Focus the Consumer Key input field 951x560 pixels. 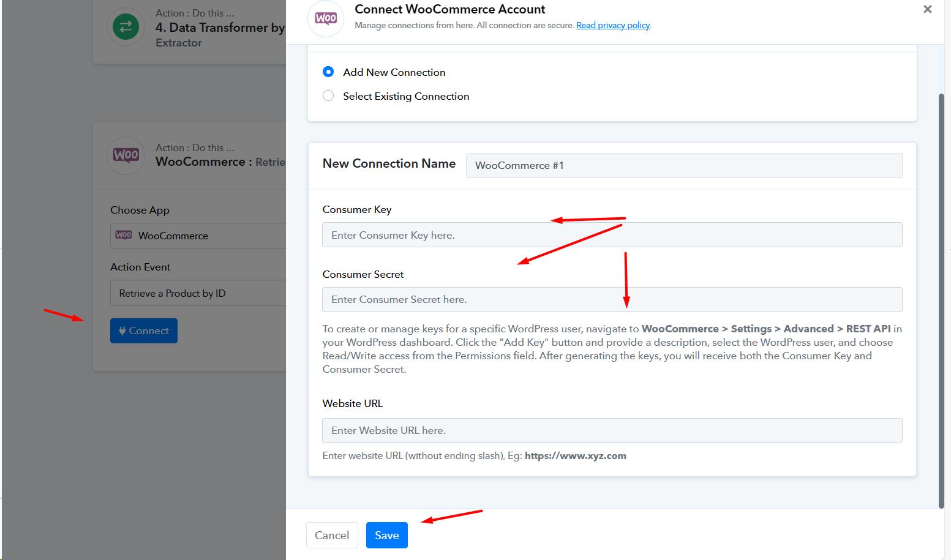(x=612, y=235)
